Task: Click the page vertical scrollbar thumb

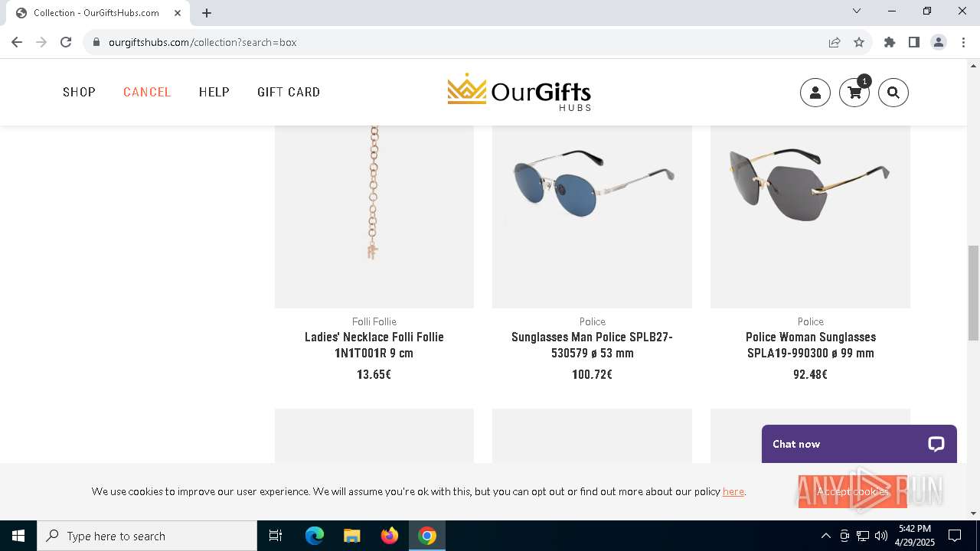Action: point(973,293)
